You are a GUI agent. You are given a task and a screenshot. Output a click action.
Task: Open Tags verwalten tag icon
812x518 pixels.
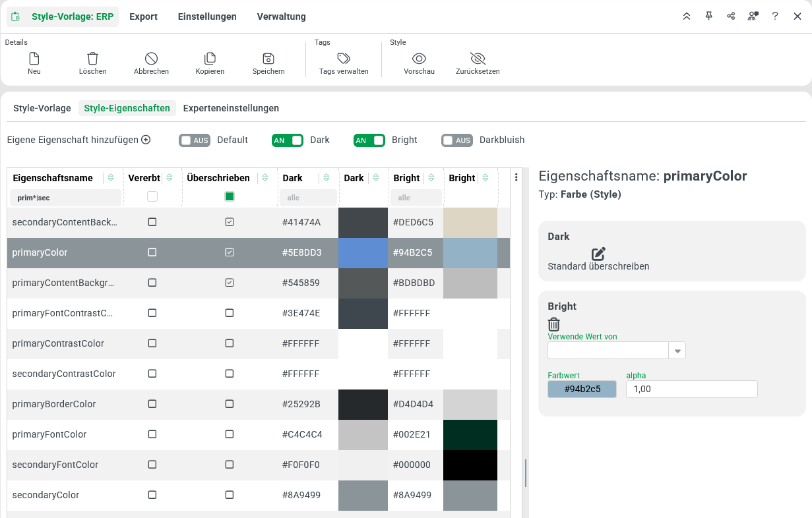click(344, 59)
